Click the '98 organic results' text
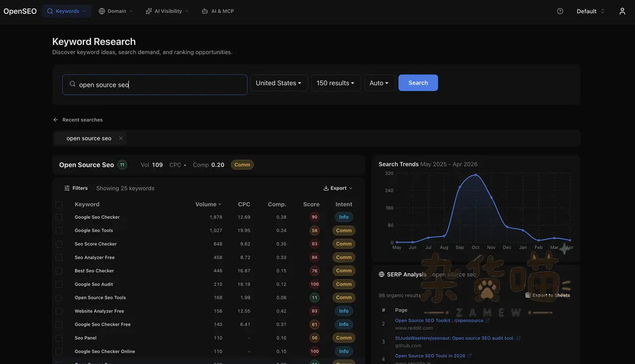 [399, 295]
